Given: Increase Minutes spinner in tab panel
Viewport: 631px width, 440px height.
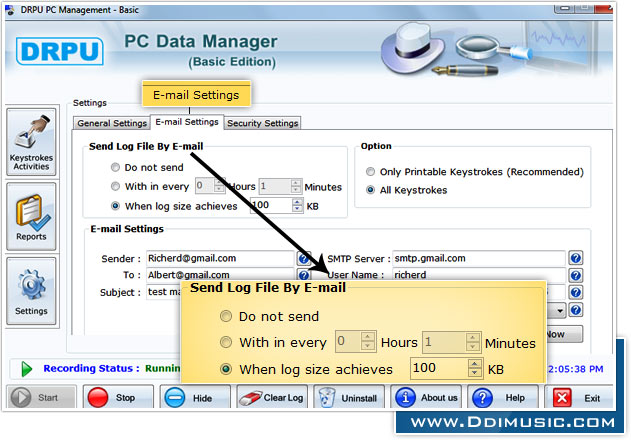Looking at the screenshot, I should [296, 182].
